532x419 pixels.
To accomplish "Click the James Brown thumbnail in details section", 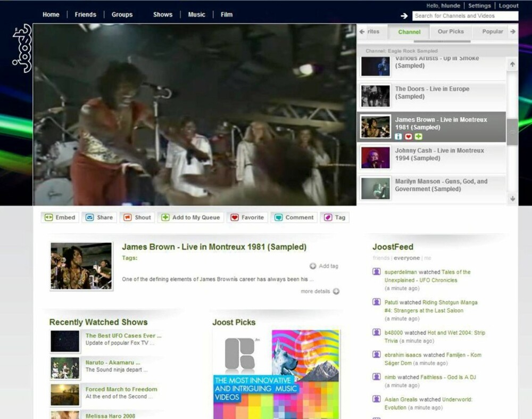I will 81,266.
